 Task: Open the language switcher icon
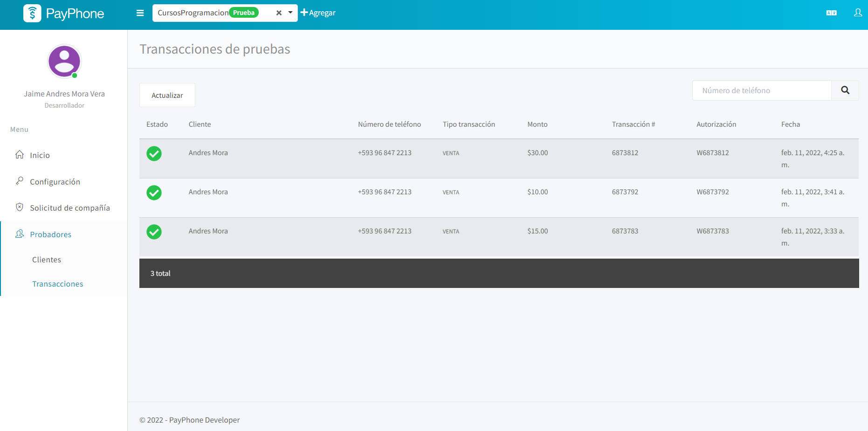click(x=831, y=13)
